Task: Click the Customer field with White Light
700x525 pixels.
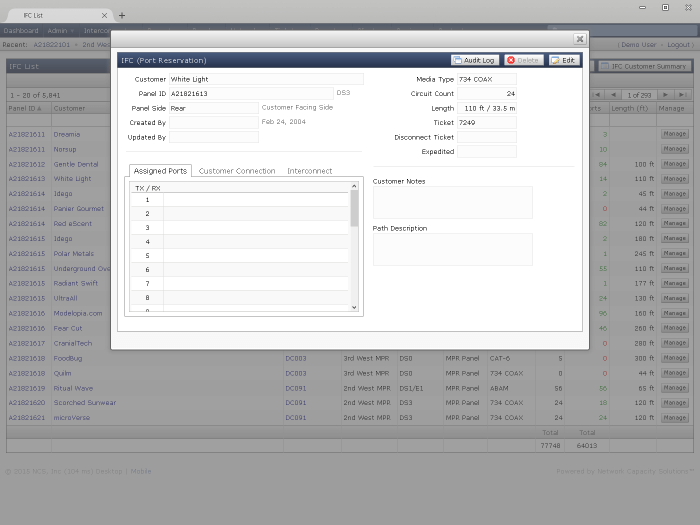Action: 265,79
